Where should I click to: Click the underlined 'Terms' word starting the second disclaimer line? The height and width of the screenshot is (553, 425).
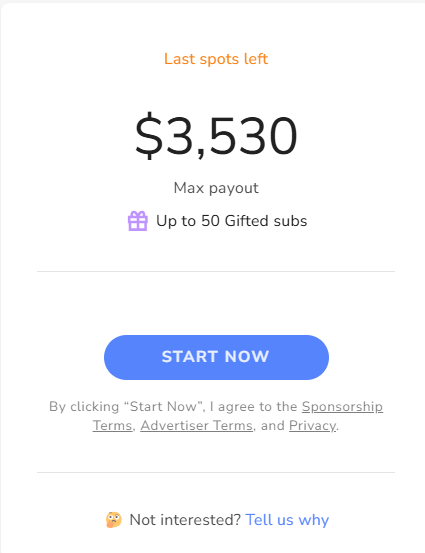(x=112, y=426)
